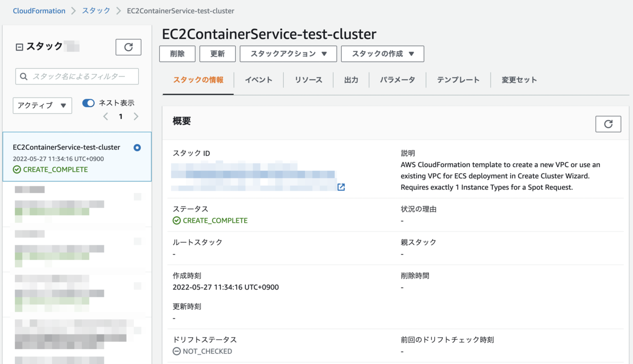Refresh the overview panel
Screen dimensions: 633x364
point(608,124)
